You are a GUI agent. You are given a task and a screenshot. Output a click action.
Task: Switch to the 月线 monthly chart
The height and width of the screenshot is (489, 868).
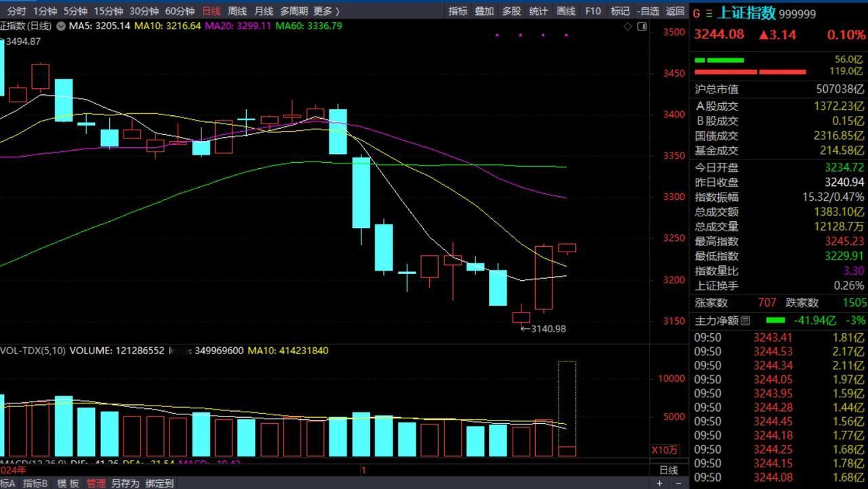264,11
